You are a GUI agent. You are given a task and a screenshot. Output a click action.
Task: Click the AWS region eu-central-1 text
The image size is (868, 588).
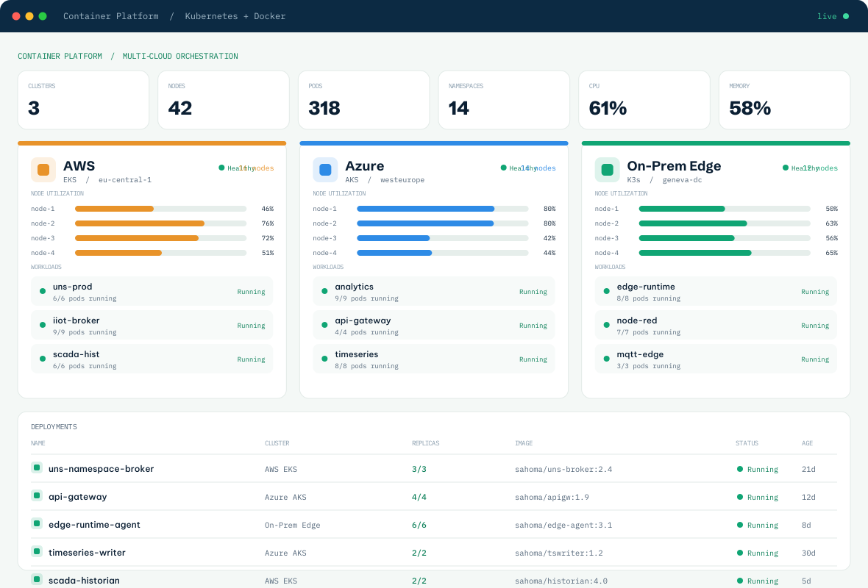click(x=124, y=180)
